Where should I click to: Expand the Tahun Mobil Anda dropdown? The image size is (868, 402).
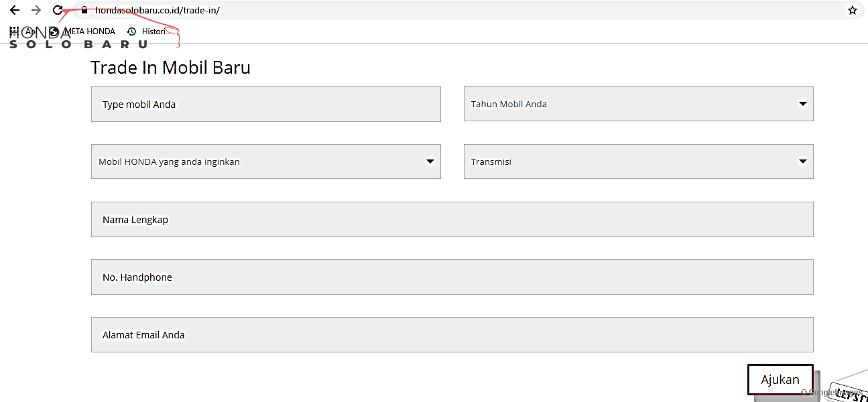(638, 104)
